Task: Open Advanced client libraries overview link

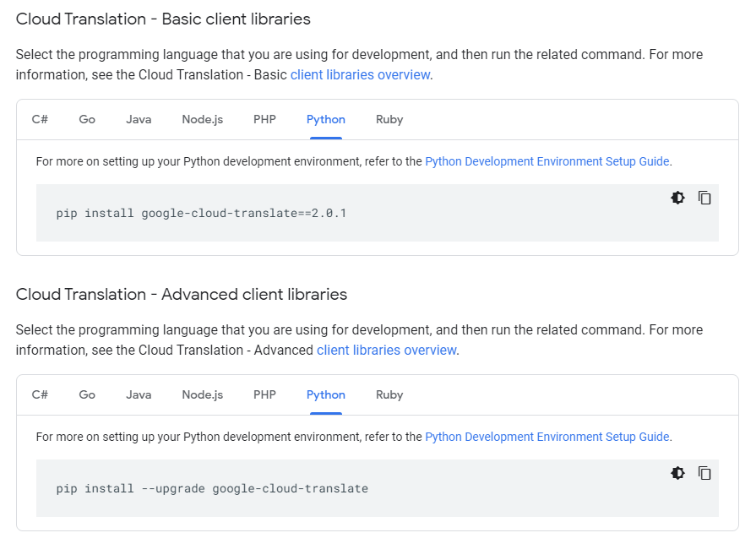Action: (x=386, y=350)
